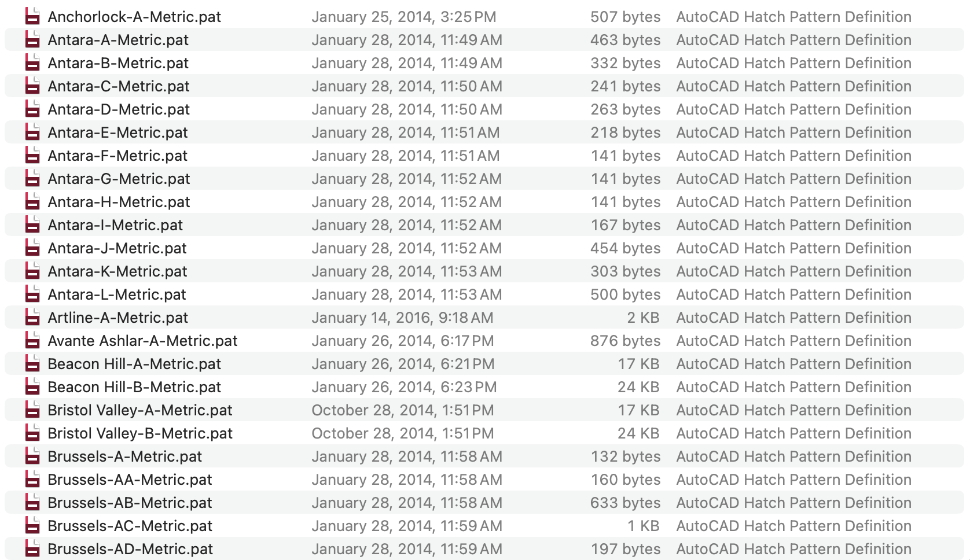Choose the icon beside Antara-J-Metric.pat
970x560 pixels.
coord(33,248)
